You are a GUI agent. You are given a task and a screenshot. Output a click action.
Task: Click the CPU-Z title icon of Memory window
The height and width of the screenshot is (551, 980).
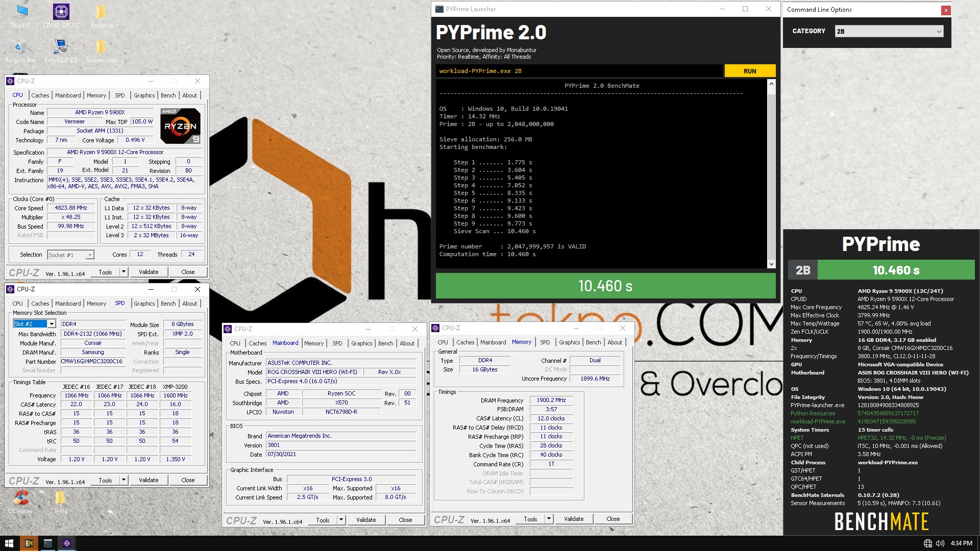435,328
